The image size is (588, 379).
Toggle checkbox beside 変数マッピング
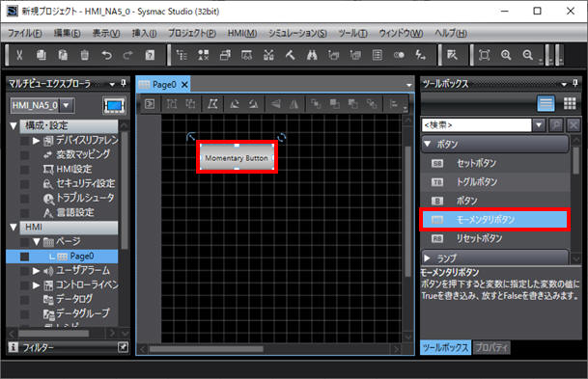coord(25,154)
